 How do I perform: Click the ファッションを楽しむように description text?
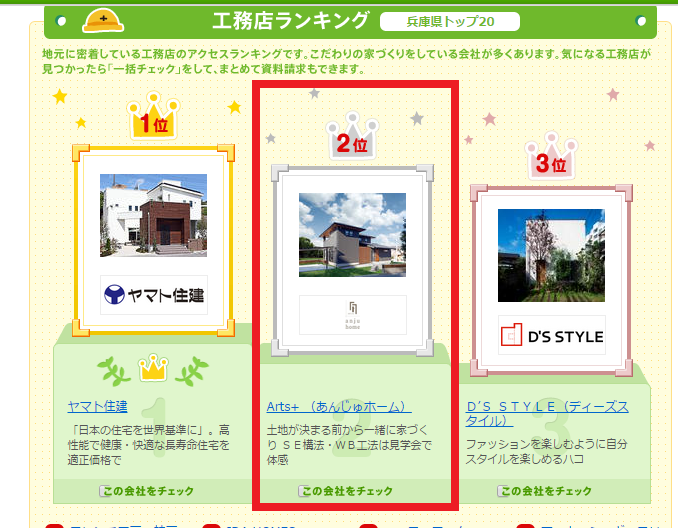coord(547,451)
